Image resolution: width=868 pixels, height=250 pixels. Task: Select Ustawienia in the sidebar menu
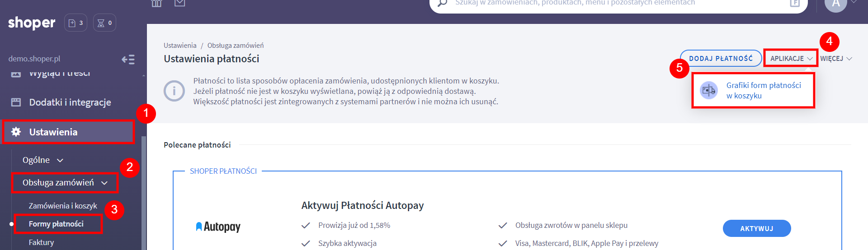pos(53,132)
